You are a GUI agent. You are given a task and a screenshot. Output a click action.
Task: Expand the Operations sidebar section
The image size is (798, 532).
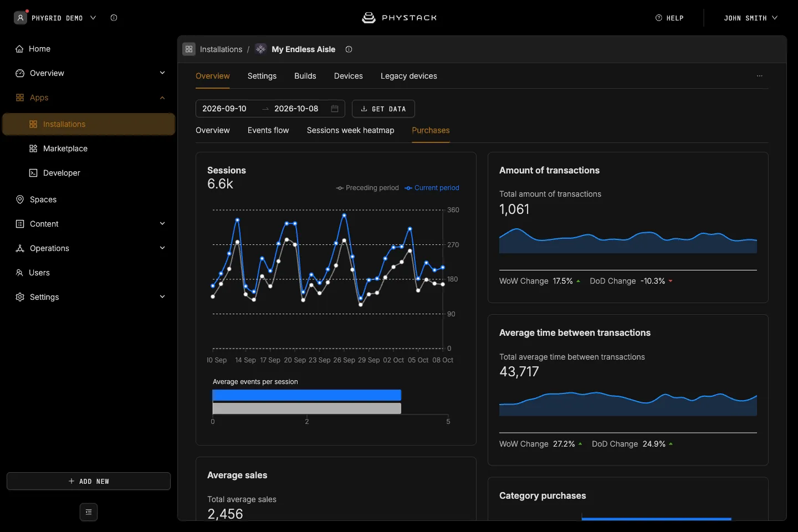tap(162, 248)
